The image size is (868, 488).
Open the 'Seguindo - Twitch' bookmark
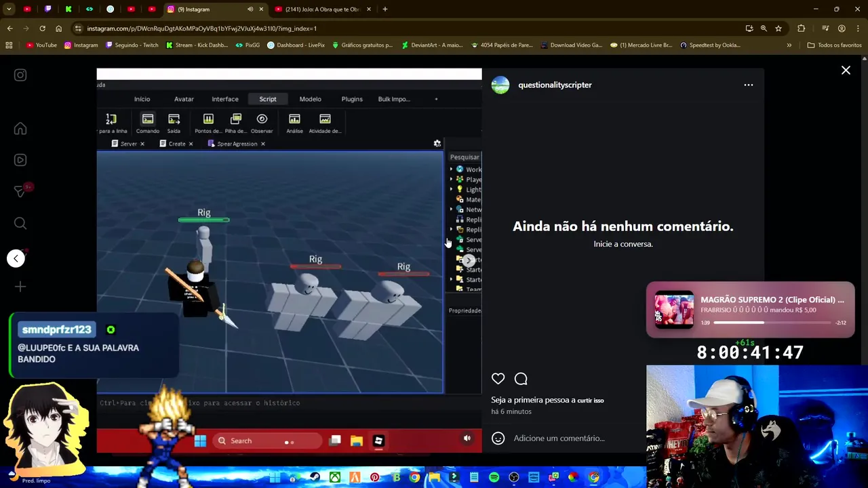click(132, 45)
